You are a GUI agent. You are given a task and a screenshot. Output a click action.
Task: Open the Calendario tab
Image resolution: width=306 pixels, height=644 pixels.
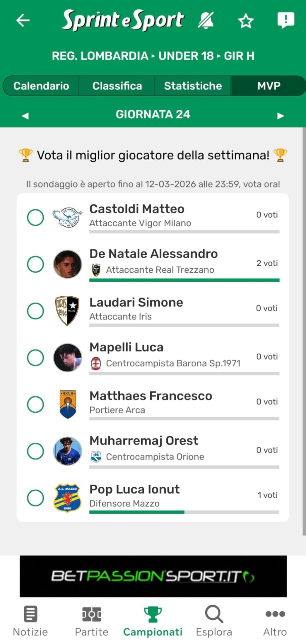tap(41, 86)
